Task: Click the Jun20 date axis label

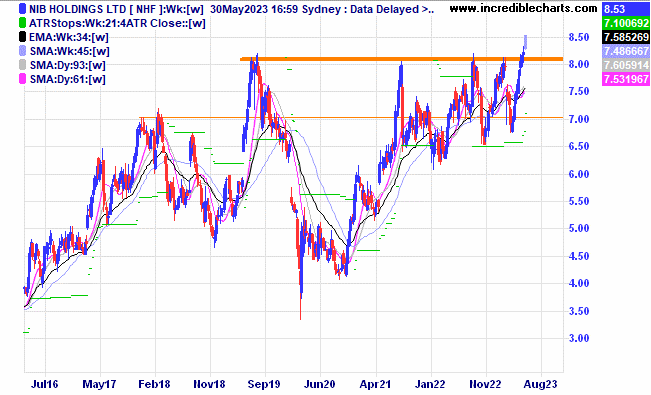Action: tap(319, 384)
